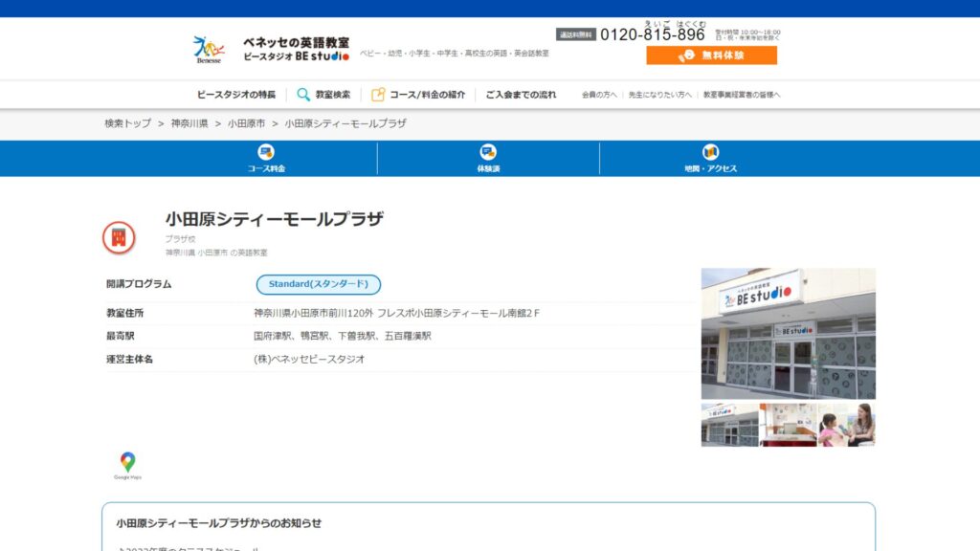The height and width of the screenshot is (551, 980).
Task: Click the 運営主体名 label
Action: point(129,360)
